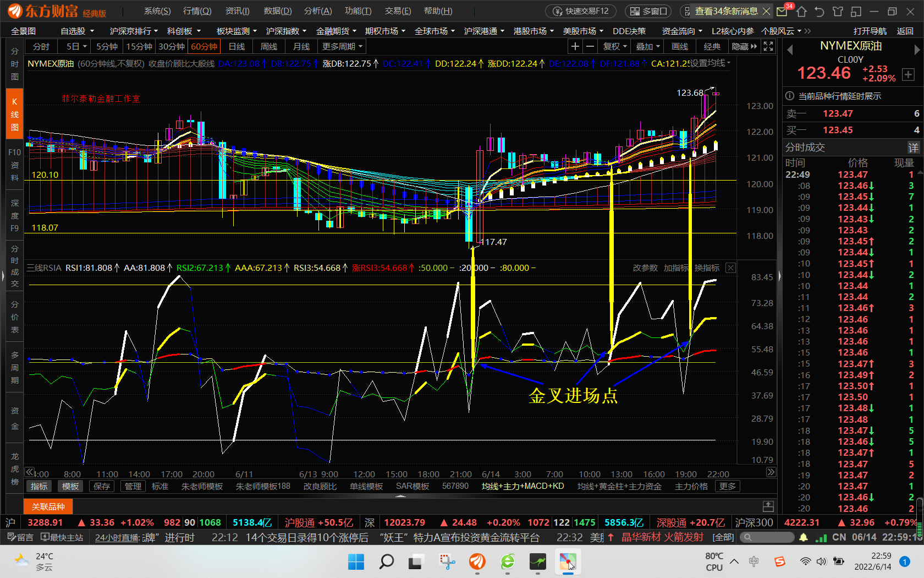Viewport: 924px width, 578px height.
Task: Open 叠加 overlay dropdown
Action: pyautogui.click(x=647, y=47)
